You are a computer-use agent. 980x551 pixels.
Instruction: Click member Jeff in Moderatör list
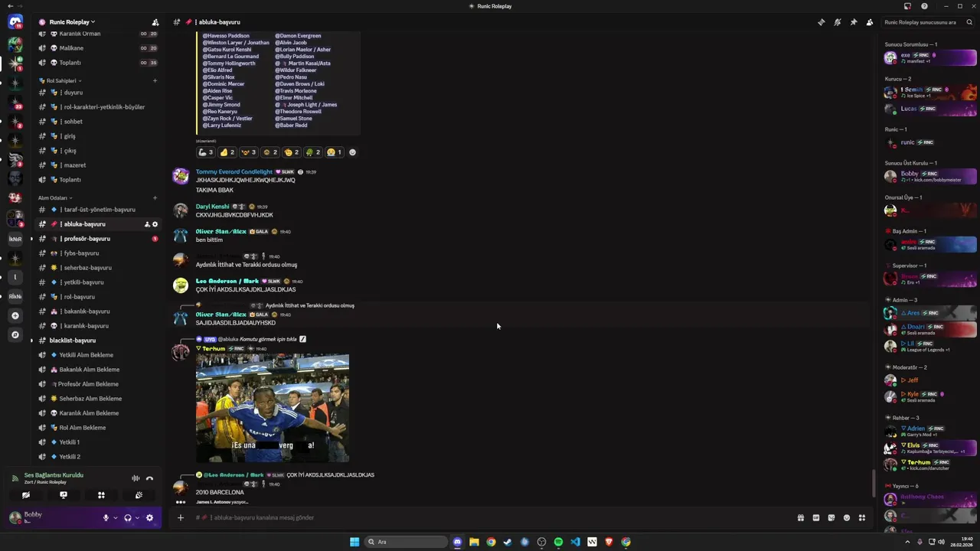pyautogui.click(x=930, y=380)
